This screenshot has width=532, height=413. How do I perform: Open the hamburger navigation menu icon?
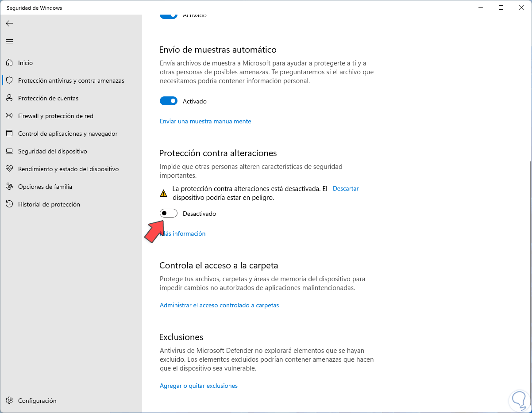point(9,41)
